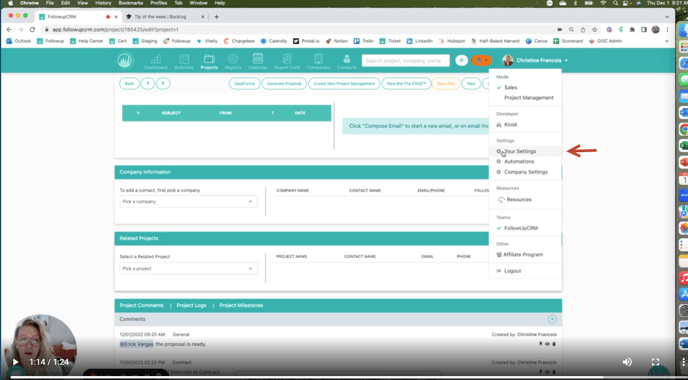This screenshot has height=380, width=688.
Task: Open the Trello bookmark
Action: pyautogui.click(x=364, y=41)
